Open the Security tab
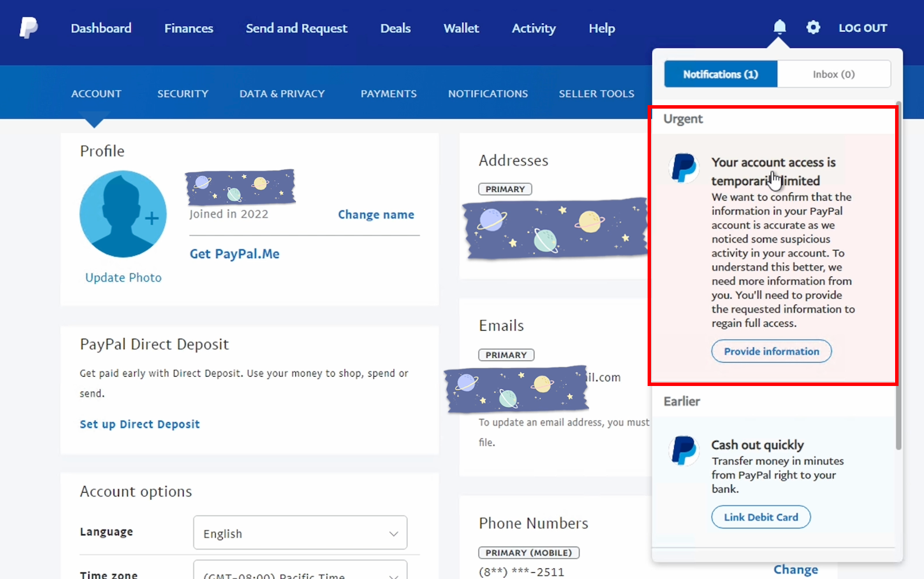Image resolution: width=924 pixels, height=579 pixels. click(x=183, y=94)
